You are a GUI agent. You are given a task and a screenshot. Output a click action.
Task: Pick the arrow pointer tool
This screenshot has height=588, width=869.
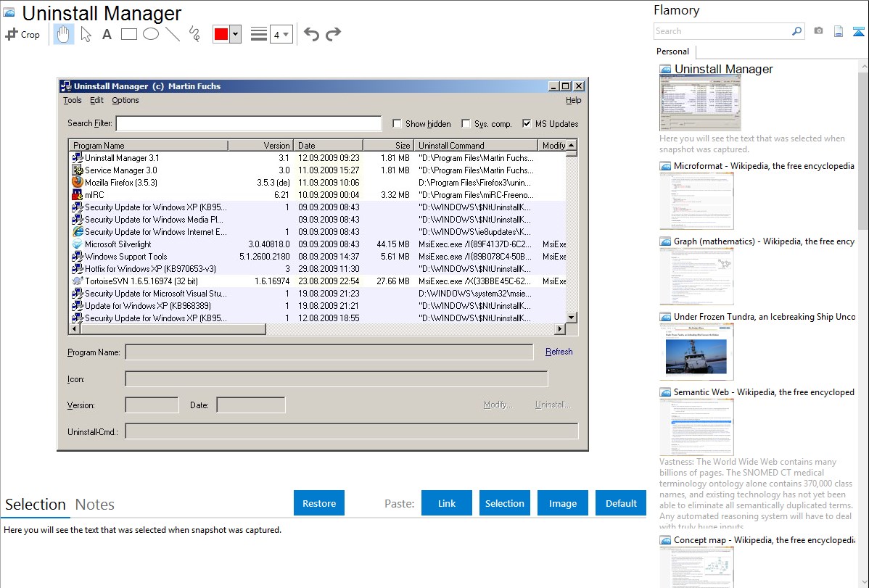pyautogui.click(x=86, y=34)
